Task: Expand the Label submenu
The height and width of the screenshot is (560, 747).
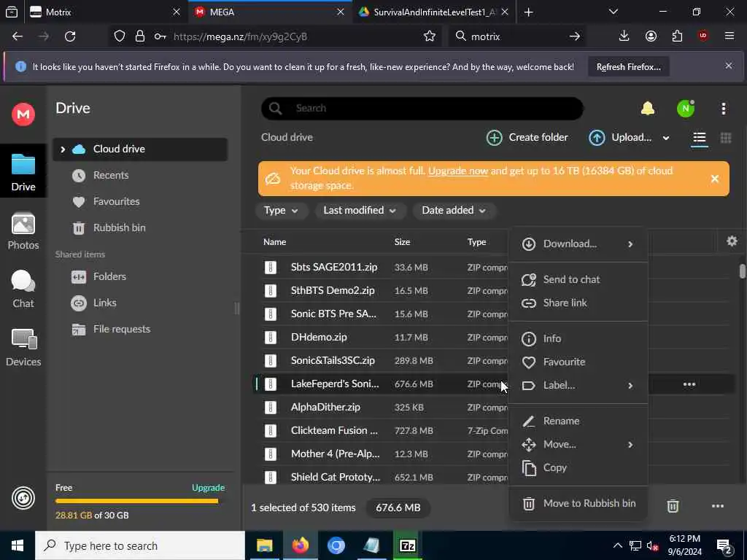Action: (x=630, y=386)
